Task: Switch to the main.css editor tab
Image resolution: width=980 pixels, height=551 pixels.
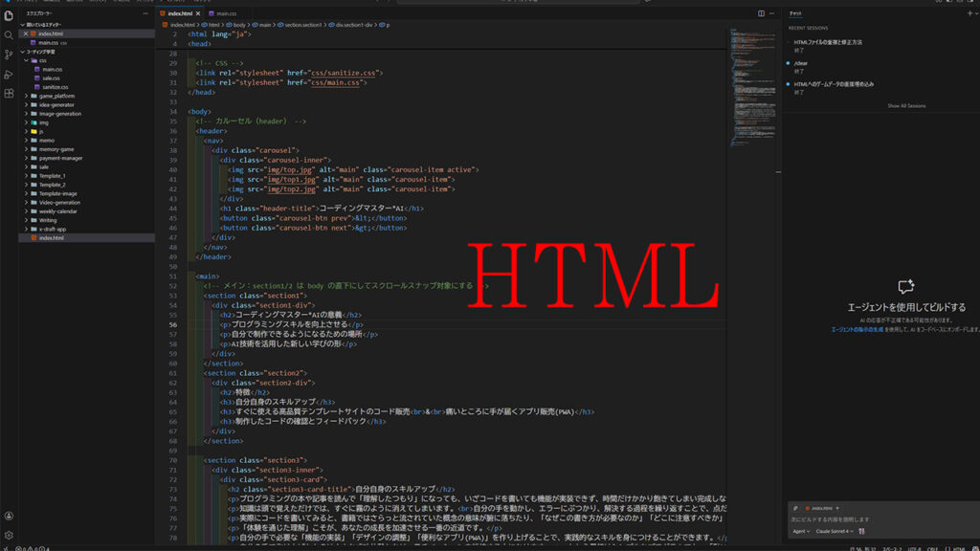Action: (x=226, y=13)
